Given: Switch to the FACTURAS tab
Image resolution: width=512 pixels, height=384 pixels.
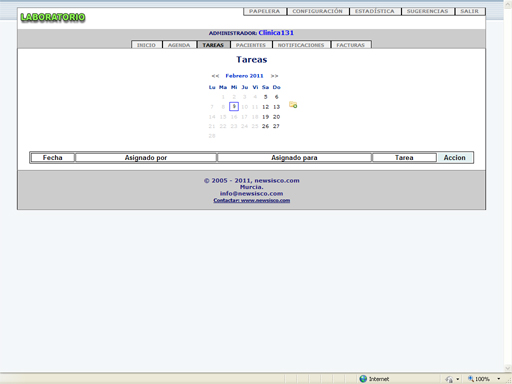Looking at the screenshot, I should click(x=351, y=45).
